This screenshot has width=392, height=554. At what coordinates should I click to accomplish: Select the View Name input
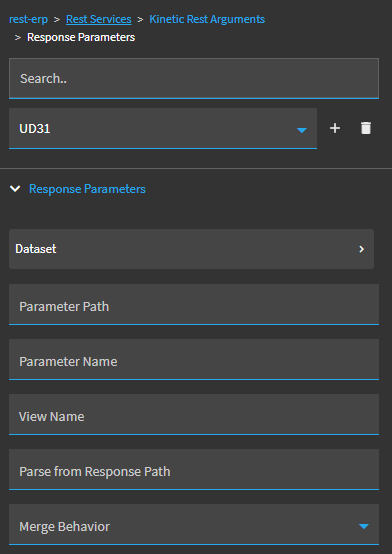(194, 414)
